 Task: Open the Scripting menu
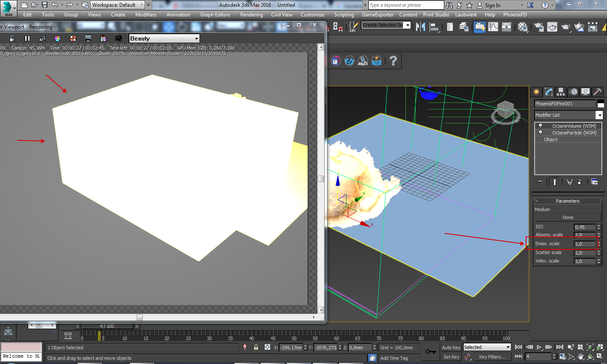pyautogui.click(x=344, y=15)
